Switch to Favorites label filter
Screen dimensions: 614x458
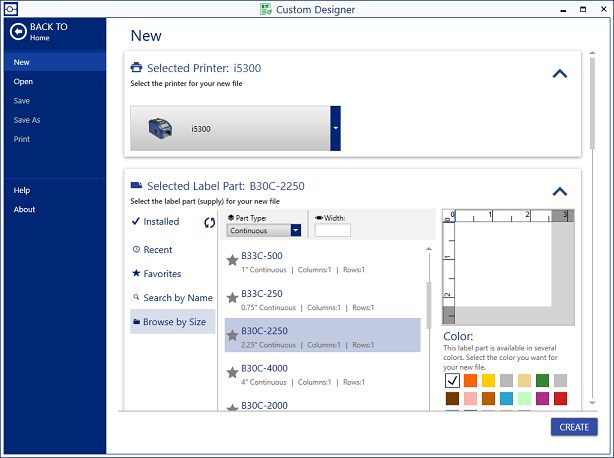pyautogui.click(x=157, y=274)
